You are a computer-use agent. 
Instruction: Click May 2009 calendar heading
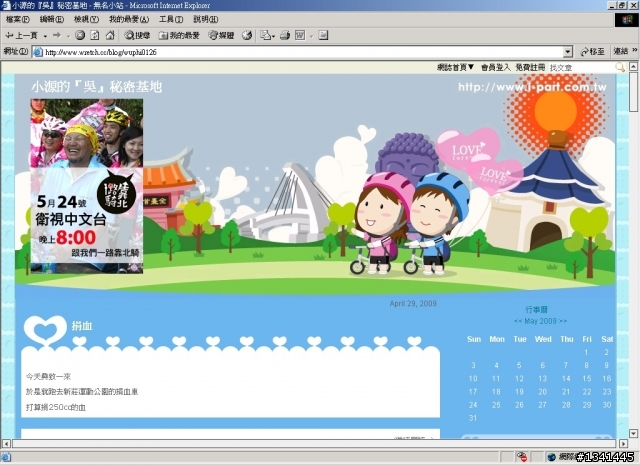point(540,321)
